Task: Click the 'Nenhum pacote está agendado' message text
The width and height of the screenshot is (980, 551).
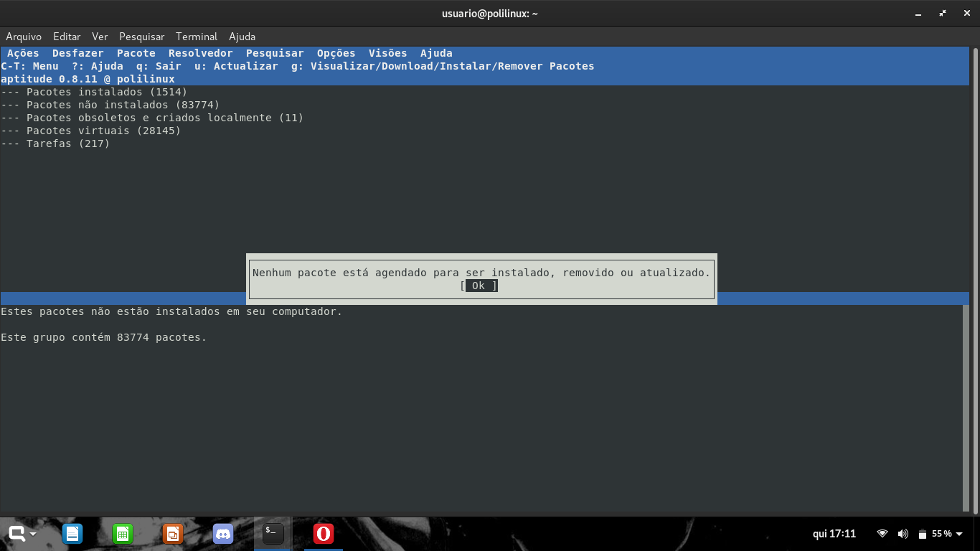Action: click(x=481, y=273)
